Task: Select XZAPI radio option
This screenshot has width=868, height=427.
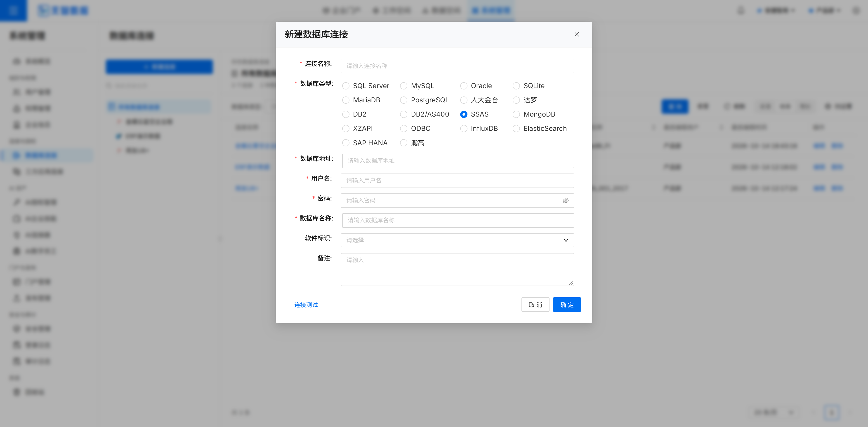Action: pyautogui.click(x=346, y=128)
